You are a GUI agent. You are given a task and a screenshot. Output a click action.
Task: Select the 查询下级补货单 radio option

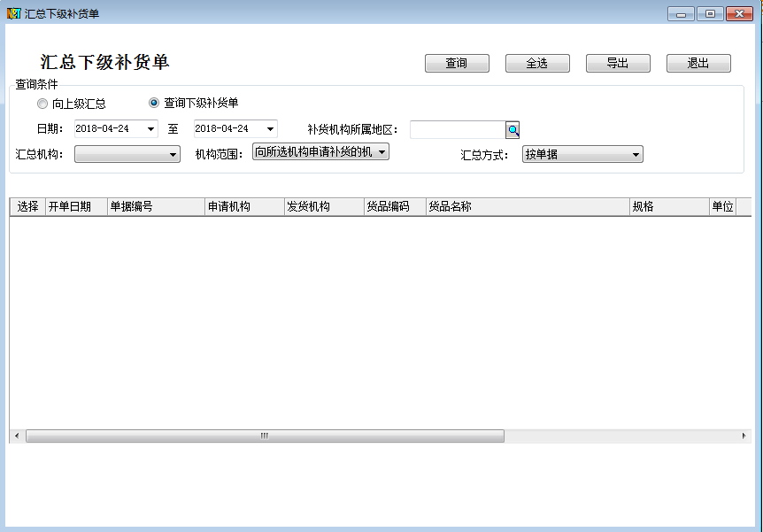point(154,103)
